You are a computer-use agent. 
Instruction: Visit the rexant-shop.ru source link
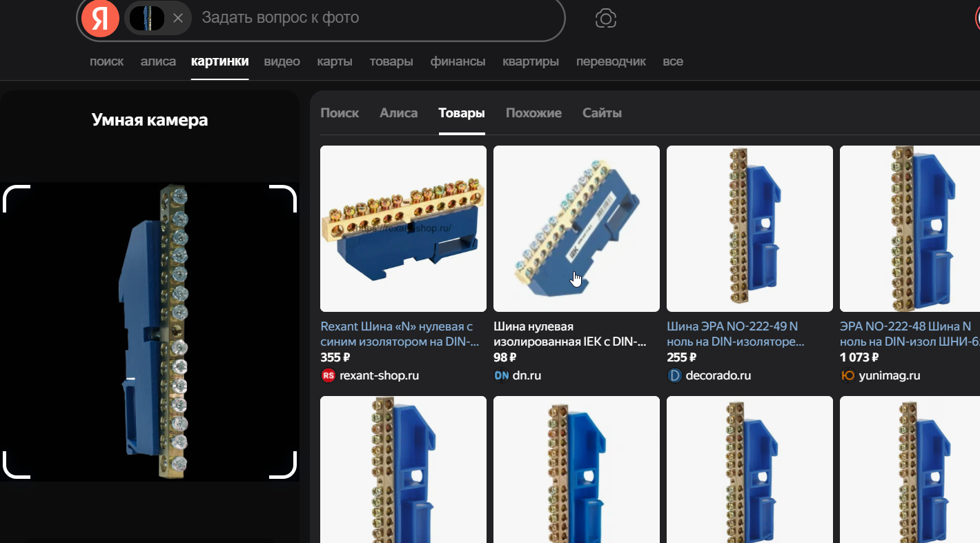click(379, 375)
